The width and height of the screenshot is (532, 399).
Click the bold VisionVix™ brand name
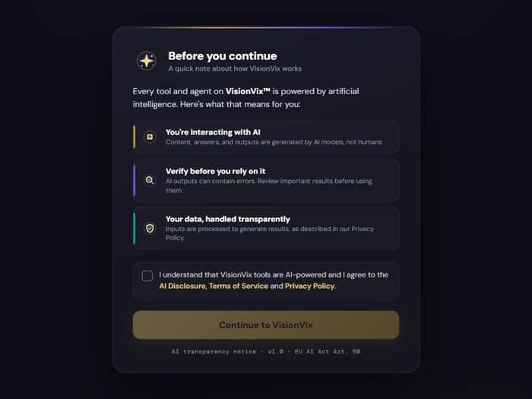click(248, 91)
